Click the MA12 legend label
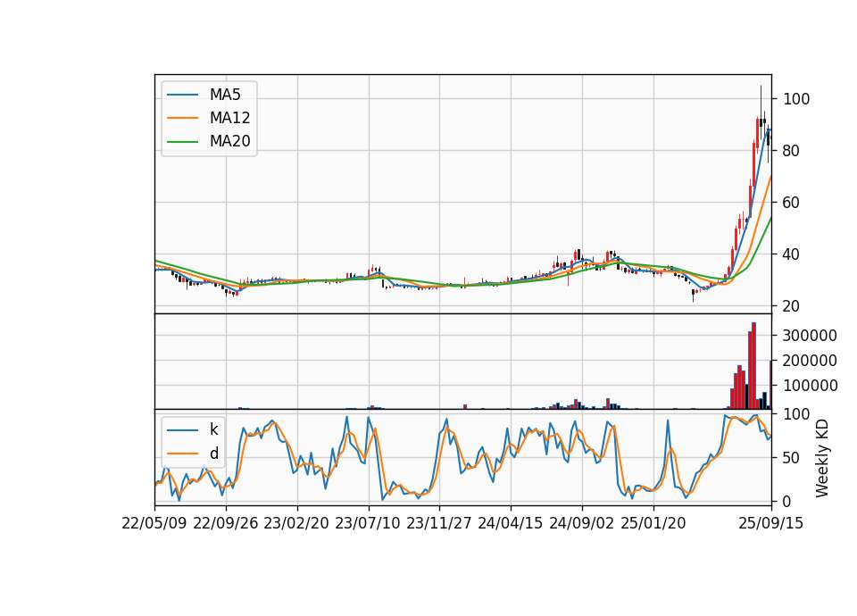 pyautogui.click(x=229, y=118)
